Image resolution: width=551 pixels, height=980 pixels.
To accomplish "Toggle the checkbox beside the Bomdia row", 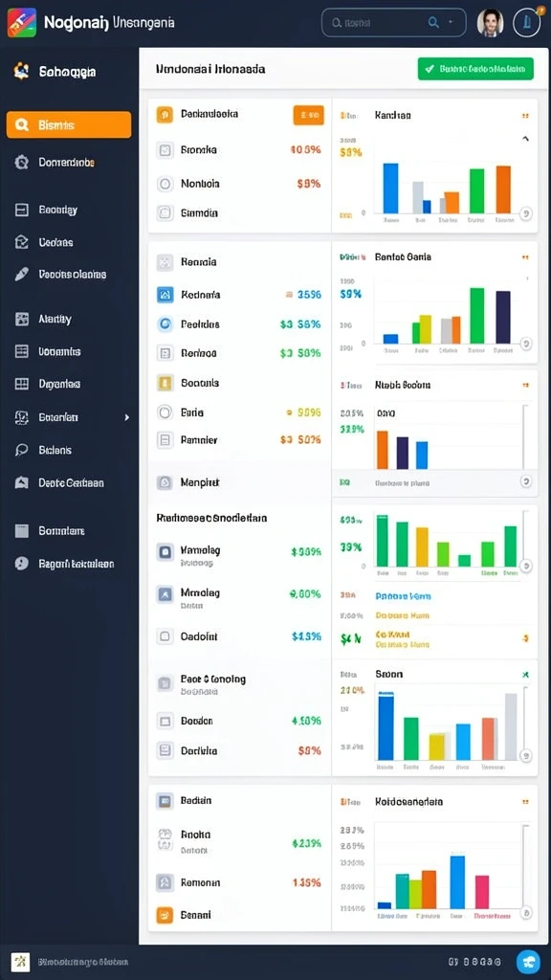I will pyautogui.click(x=165, y=150).
